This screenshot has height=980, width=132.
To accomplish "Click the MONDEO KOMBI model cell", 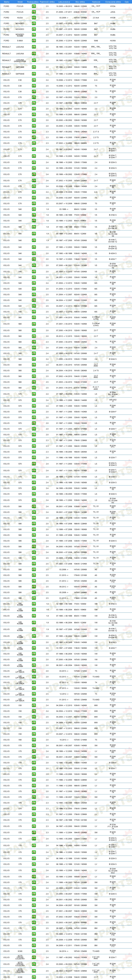I will 20,35.
